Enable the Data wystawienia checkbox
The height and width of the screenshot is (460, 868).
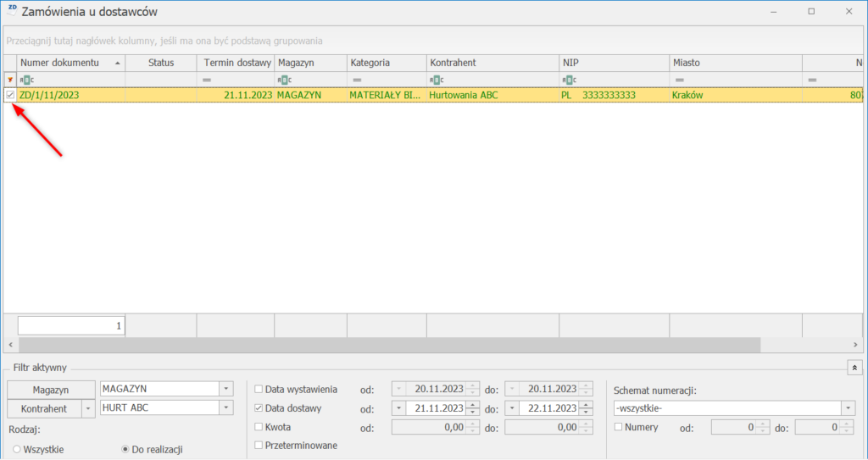pyautogui.click(x=259, y=390)
